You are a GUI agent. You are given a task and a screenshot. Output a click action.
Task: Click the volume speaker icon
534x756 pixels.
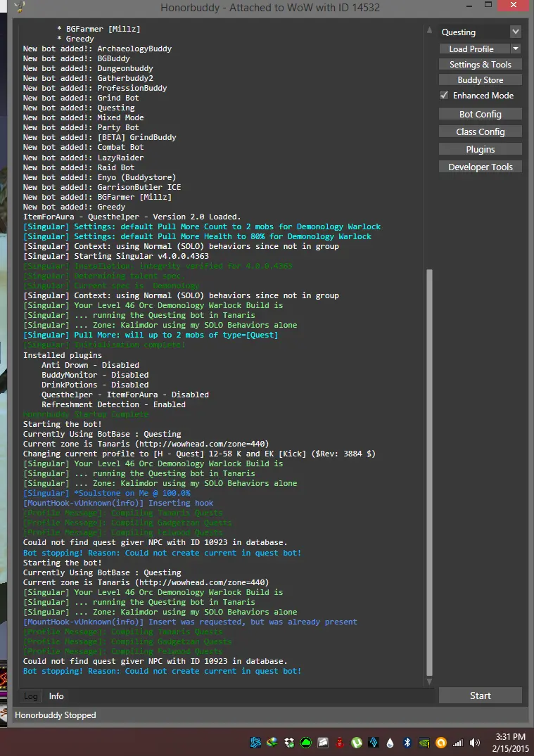click(475, 743)
